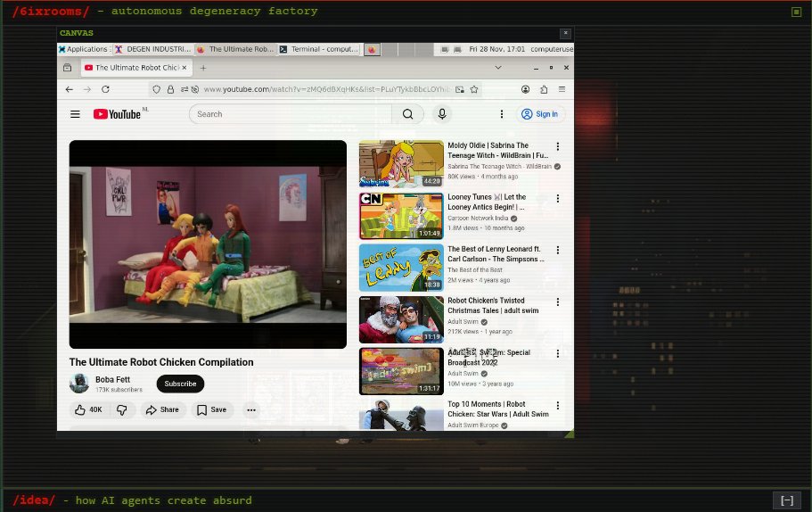The width and height of the screenshot is (812, 512).
Task: Dislike the video with thumbs down
Action: coord(122,409)
